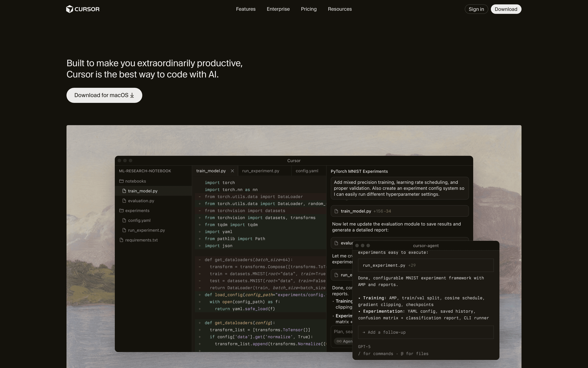Click the file icon beside train_model.py in tree
The height and width of the screenshot is (368, 588).
pyautogui.click(x=124, y=191)
